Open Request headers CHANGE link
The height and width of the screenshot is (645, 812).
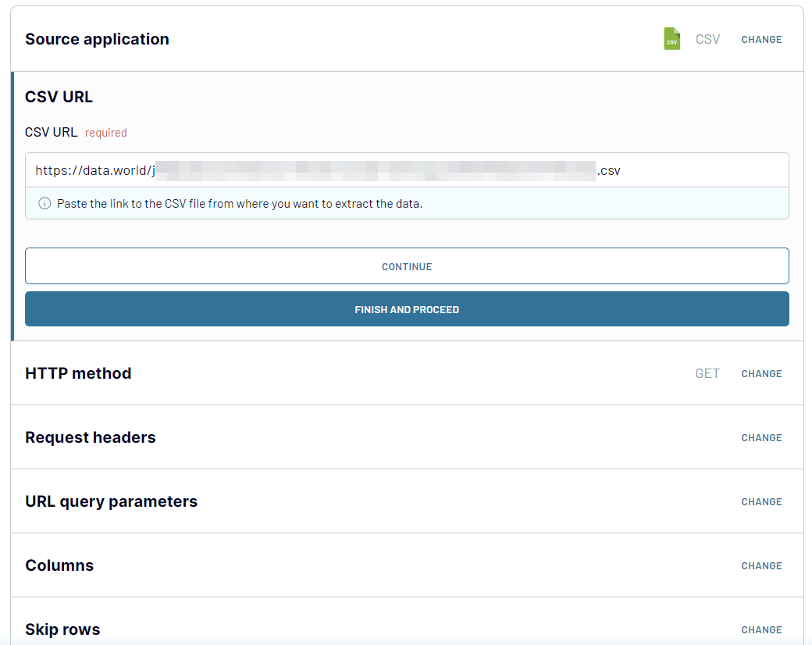(x=761, y=438)
